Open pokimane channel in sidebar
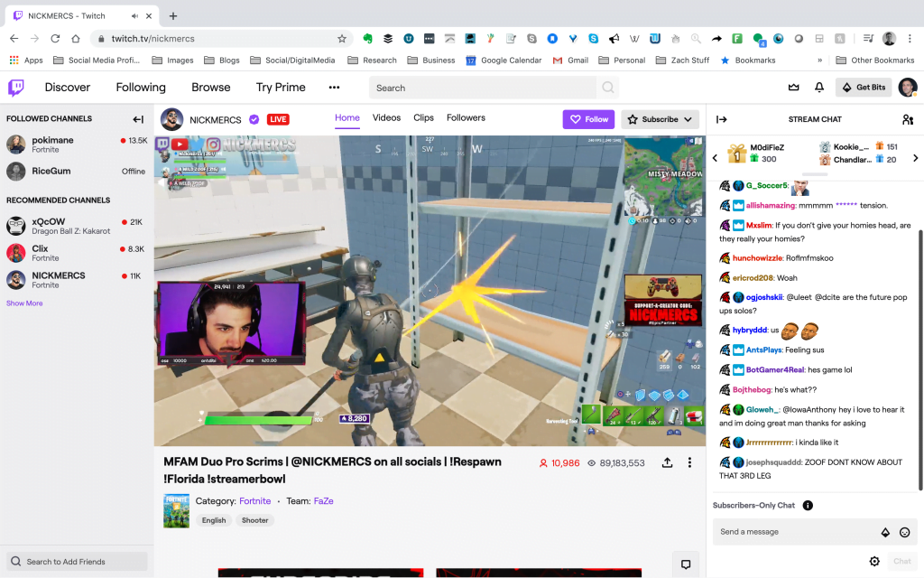Viewport: 924px width, 578px height. [77, 144]
